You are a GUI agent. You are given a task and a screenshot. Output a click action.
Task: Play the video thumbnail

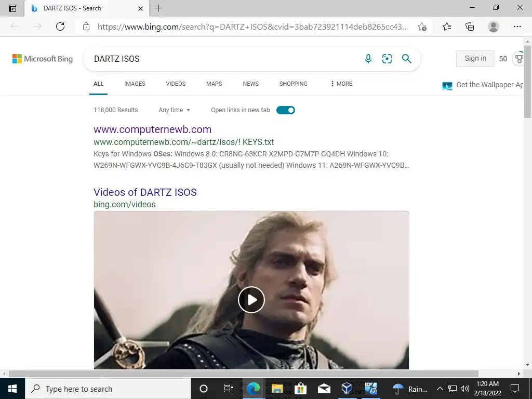click(251, 300)
